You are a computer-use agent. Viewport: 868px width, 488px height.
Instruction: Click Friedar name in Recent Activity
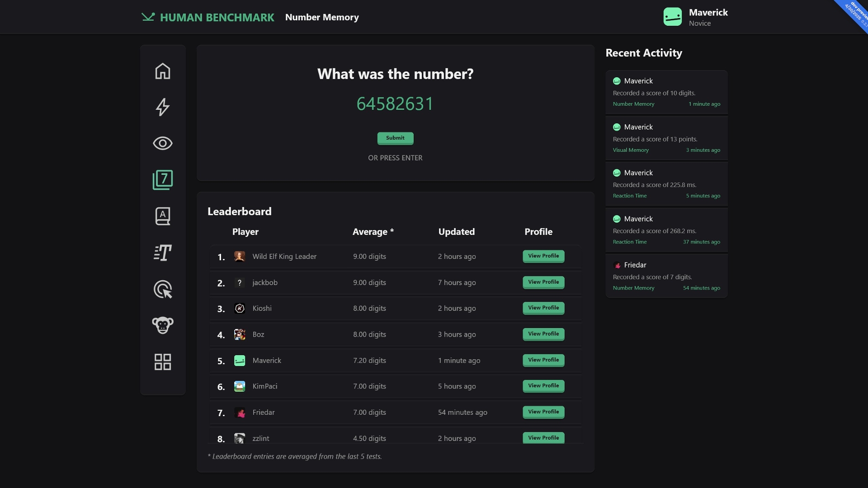point(635,265)
